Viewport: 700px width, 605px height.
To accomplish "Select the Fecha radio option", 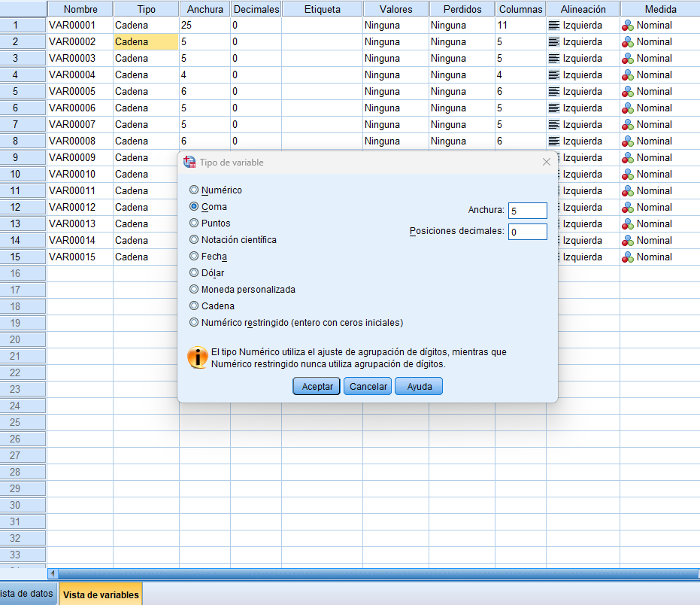I will point(195,257).
